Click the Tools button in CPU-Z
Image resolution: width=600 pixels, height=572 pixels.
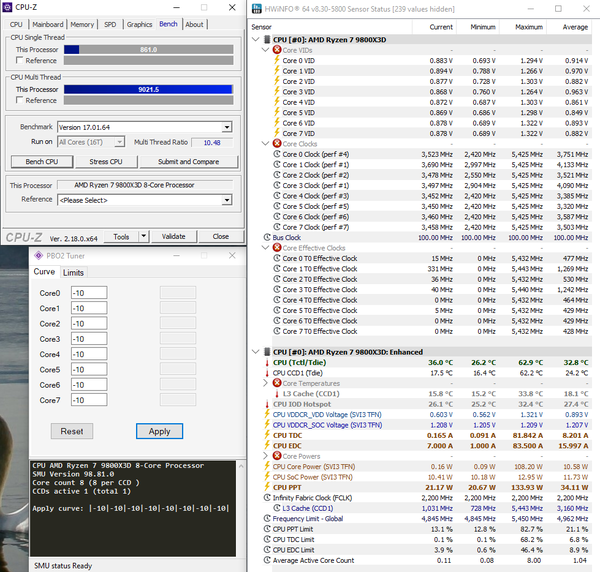pyautogui.click(x=121, y=236)
